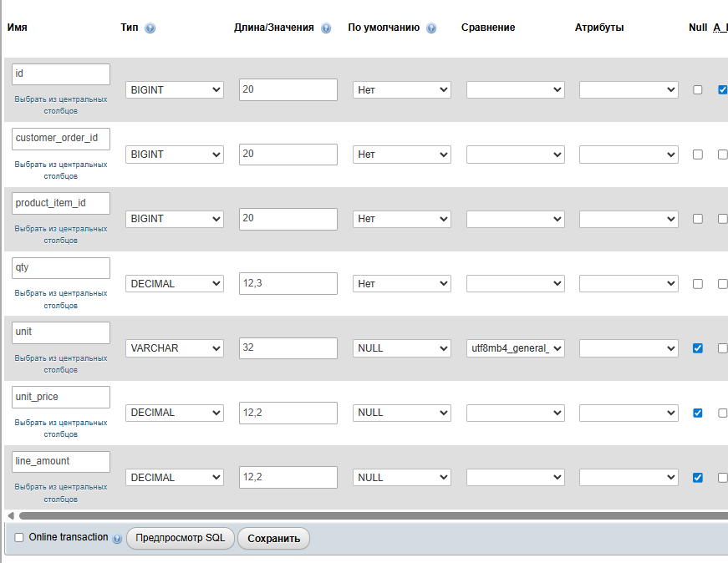The width and height of the screenshot is (728, 563).
Task: Open type dropdown for qty column
Action: pyautogui.click(x=175, y=284)
